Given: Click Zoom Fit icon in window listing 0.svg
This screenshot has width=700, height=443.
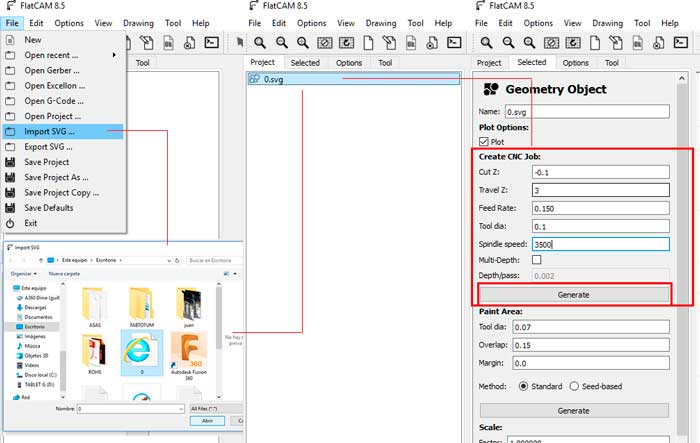Looking at the screenshot, I should [x=260, y=43].
